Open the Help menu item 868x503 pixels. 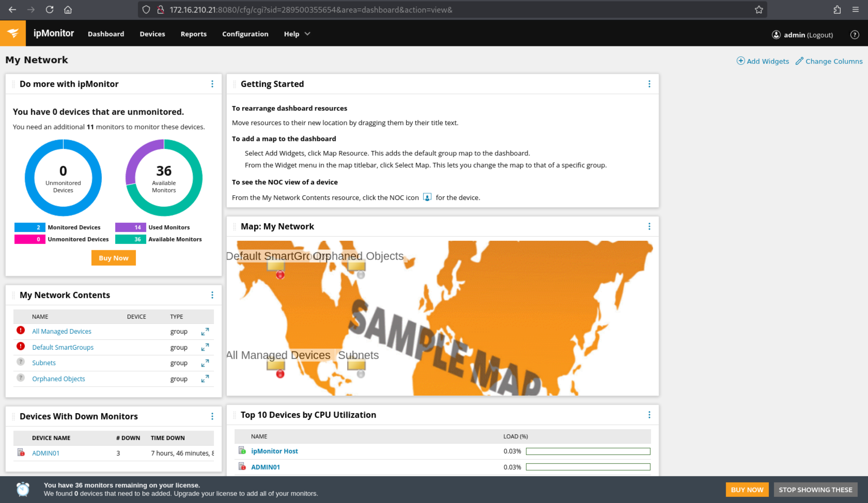(291, 34)
